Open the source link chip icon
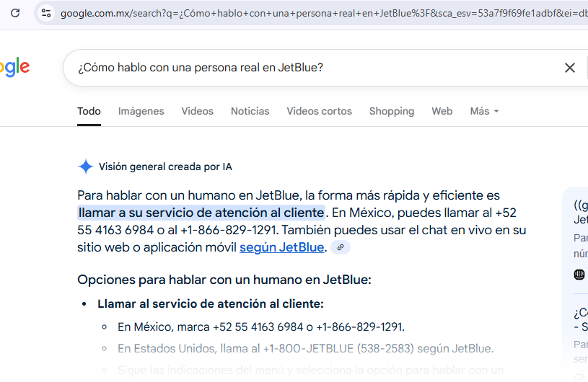The width and height of the screenshot is (588, 382). coord(341,247)
